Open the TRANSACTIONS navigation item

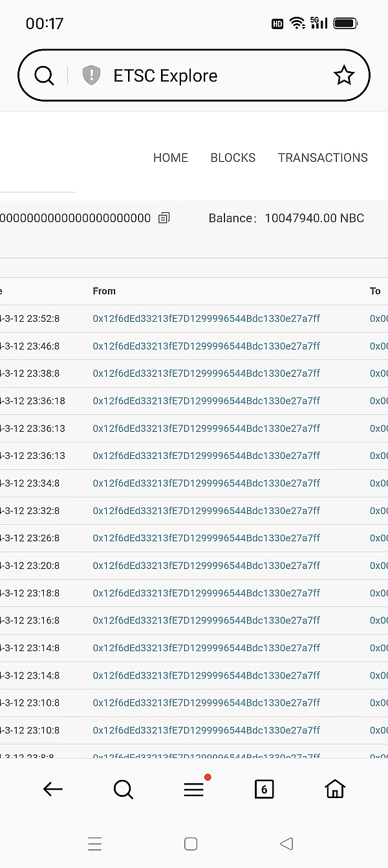coord(323,158)
